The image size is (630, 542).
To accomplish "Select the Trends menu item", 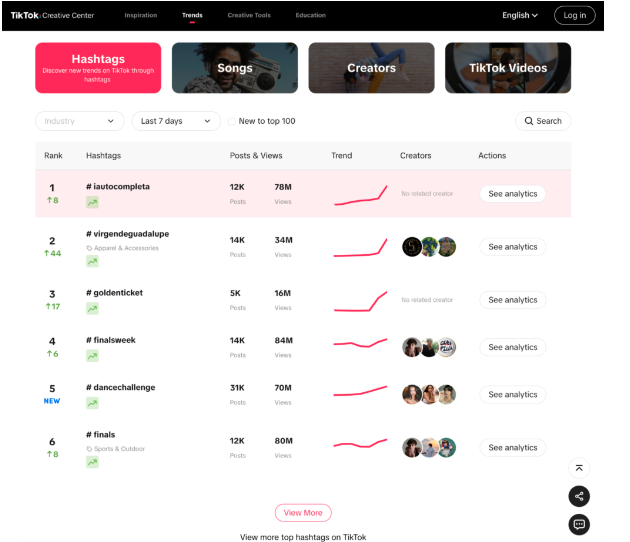I will click(192, 15).
